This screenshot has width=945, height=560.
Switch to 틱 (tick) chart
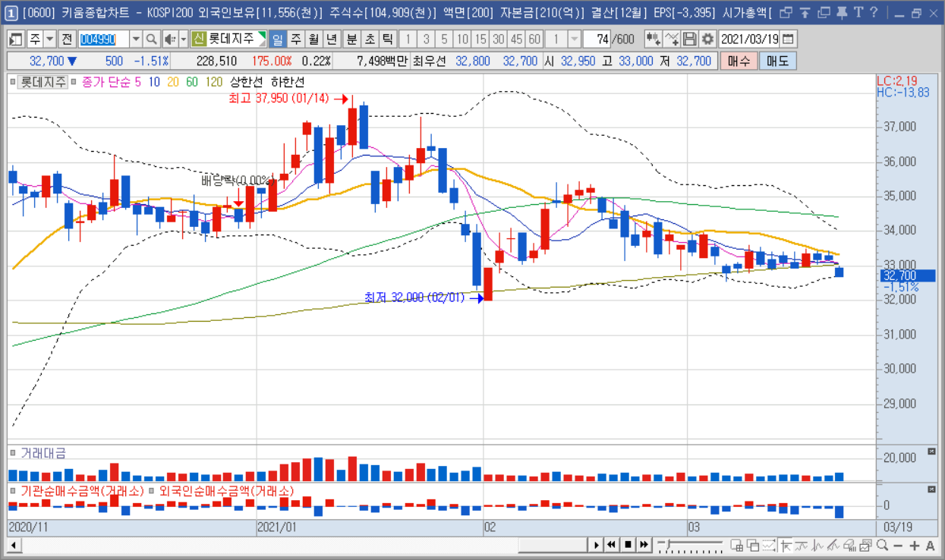(388, 39)
